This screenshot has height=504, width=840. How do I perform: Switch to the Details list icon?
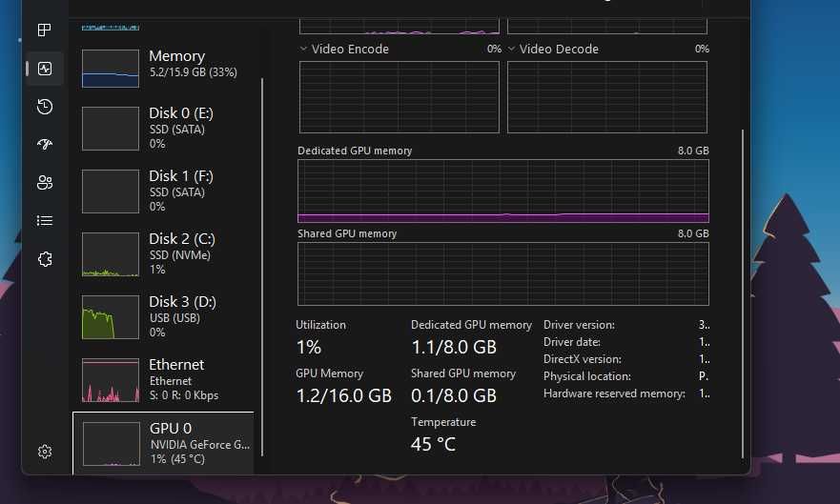pos(44,221)
